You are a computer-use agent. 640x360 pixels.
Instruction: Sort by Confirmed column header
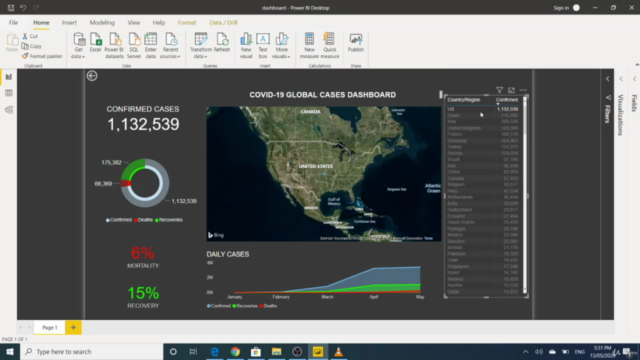[x=507, y=100]
